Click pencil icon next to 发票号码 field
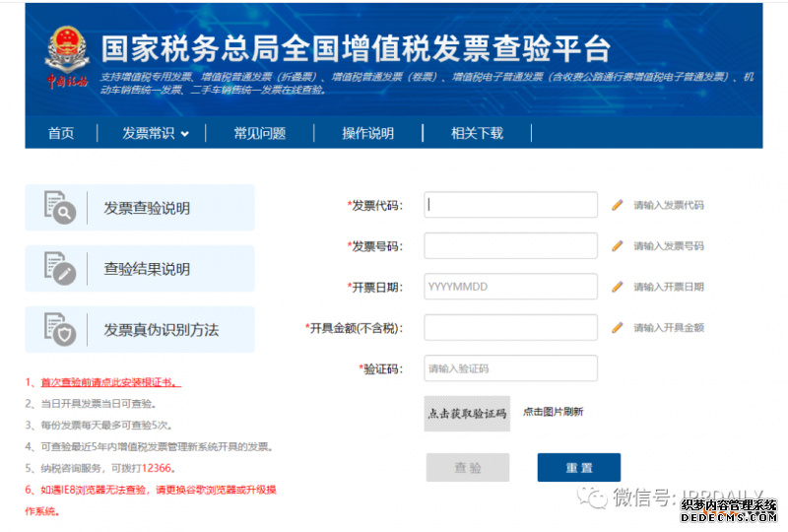 coord(618,245)
